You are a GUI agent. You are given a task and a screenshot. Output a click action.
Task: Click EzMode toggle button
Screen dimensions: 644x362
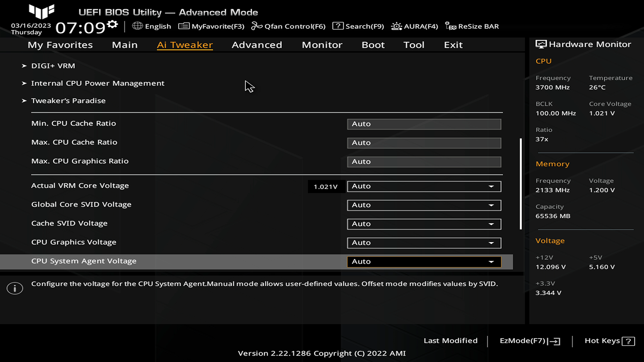coord(529,340)
